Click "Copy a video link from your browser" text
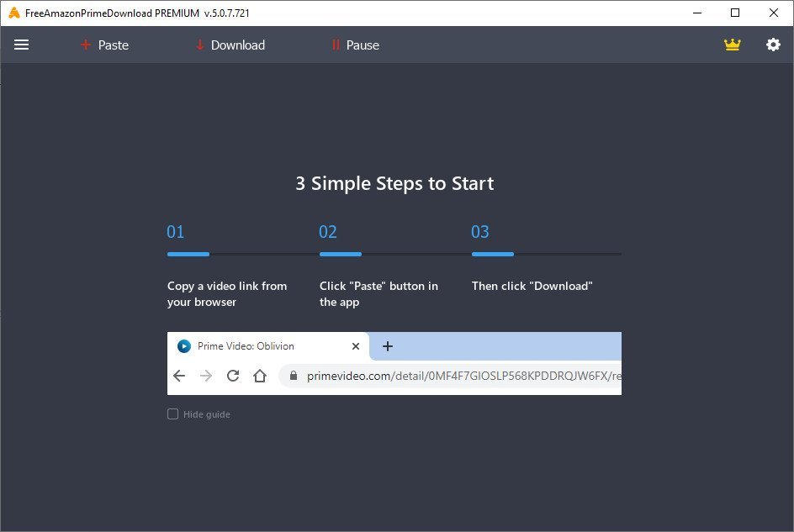 227,294
